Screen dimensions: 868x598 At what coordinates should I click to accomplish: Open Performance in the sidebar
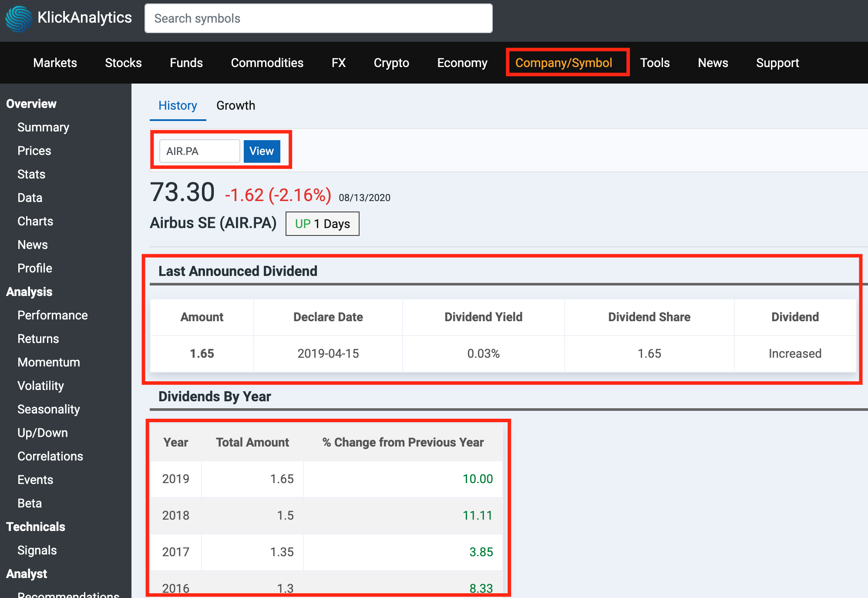[x=53, y=315]
